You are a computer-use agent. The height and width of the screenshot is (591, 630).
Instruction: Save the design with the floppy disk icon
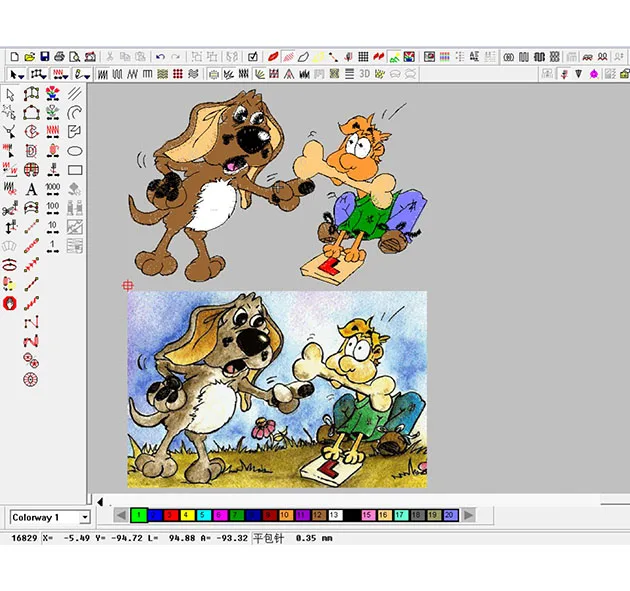point(44,56)
